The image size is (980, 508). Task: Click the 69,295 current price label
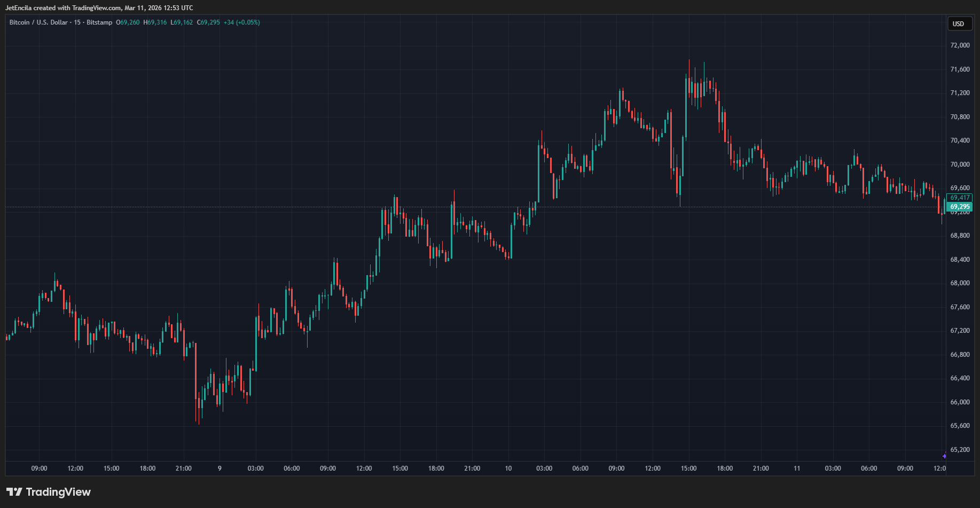[960, 207]
